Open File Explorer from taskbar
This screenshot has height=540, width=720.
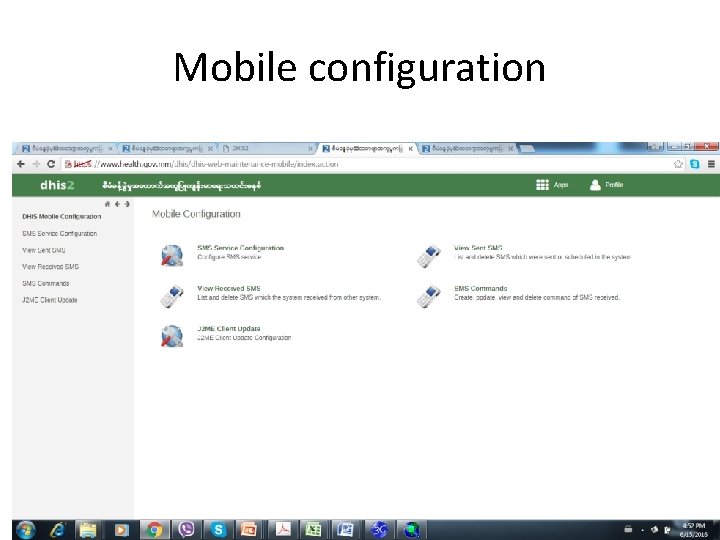coord(88,530)
